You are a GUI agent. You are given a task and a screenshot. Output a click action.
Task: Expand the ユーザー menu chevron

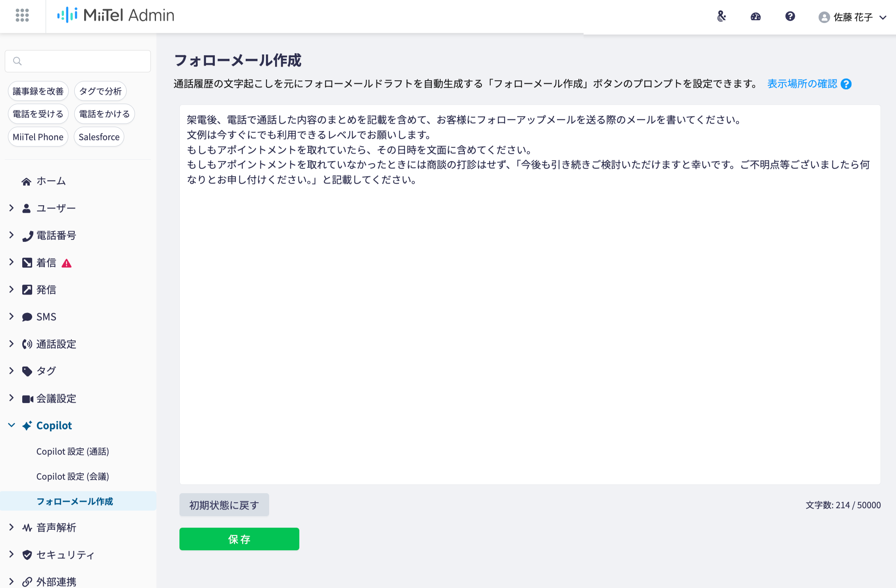tap(12, 208)
